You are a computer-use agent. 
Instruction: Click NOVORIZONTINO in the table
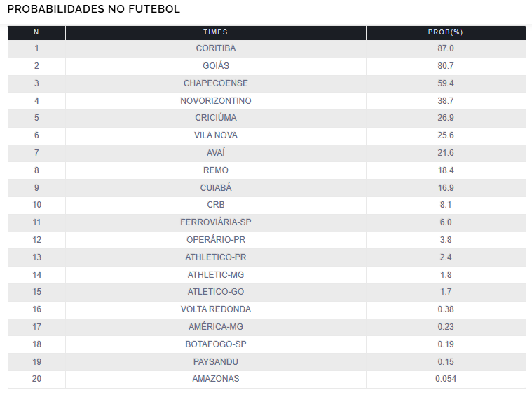tap(216, 101)
